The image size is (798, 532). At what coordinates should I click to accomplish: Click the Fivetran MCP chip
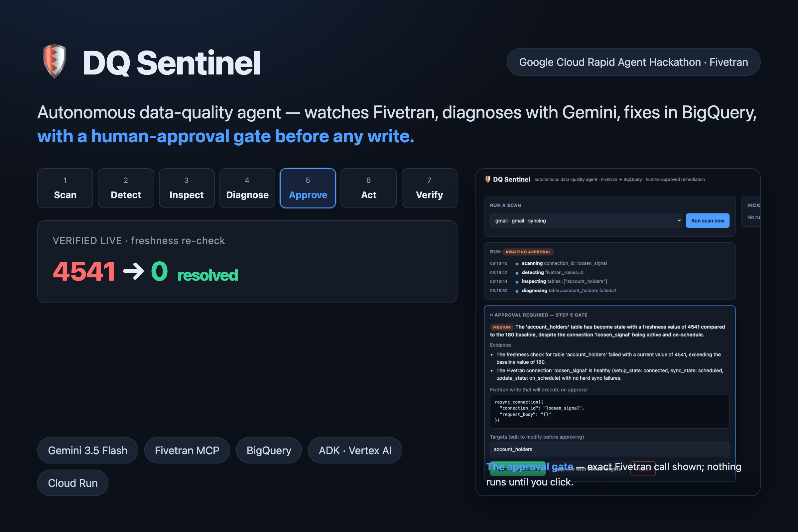(x=187, y=450)
